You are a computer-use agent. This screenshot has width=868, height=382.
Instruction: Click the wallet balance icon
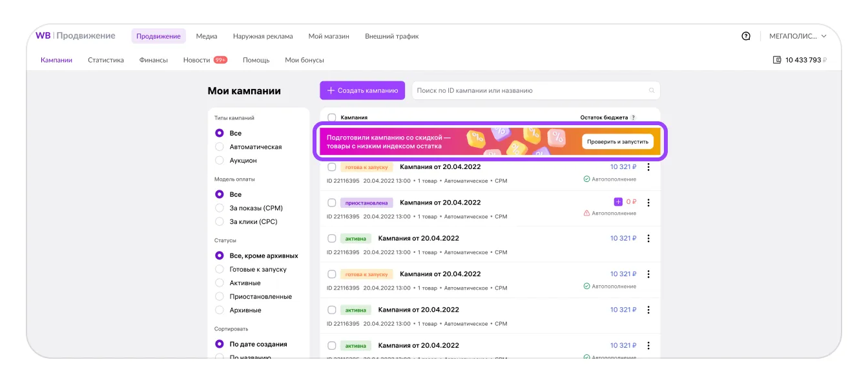777,60
